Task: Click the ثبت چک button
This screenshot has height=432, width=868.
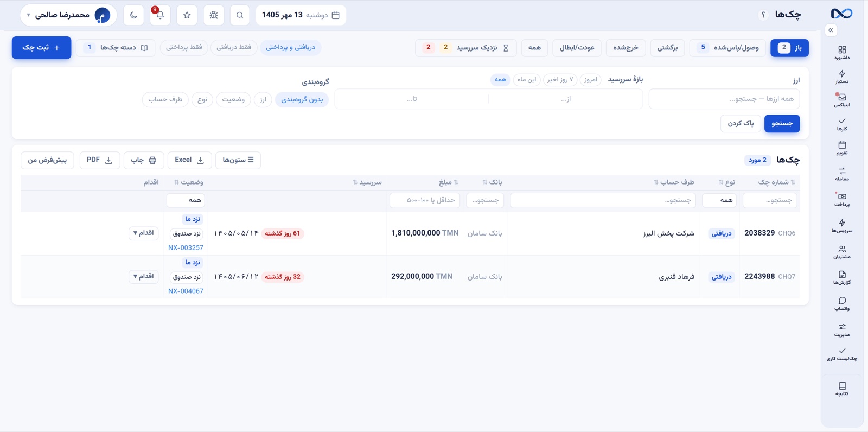Action: (41, 48)
